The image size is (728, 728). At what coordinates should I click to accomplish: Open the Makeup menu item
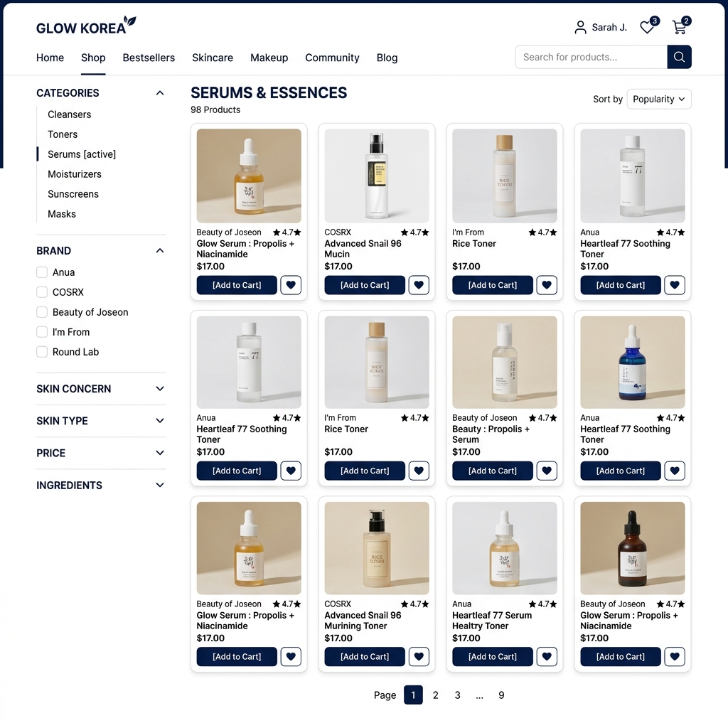pos(269,58)
